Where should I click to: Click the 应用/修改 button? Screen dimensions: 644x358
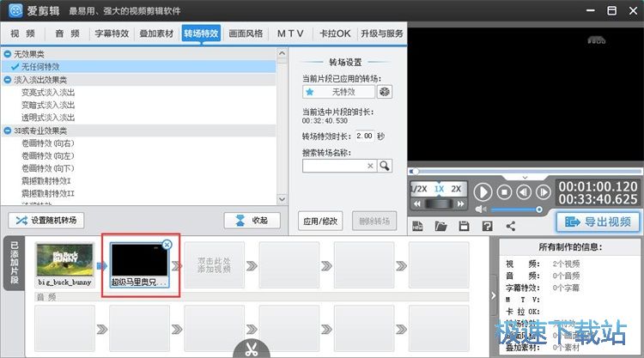pos(320,221)
